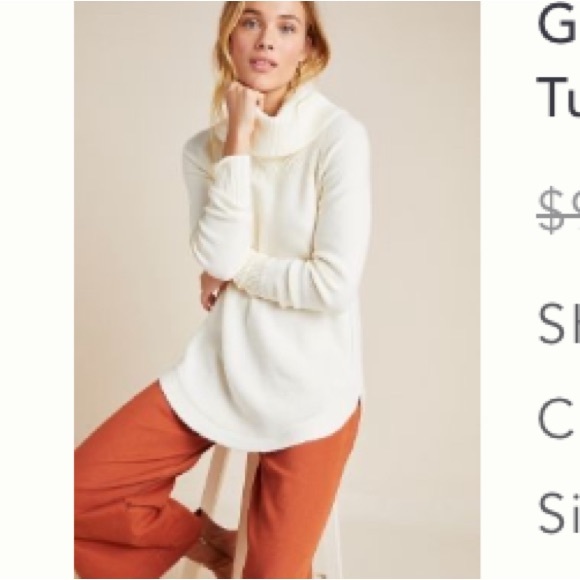Click the white margin left of the photo

[37, 290]
